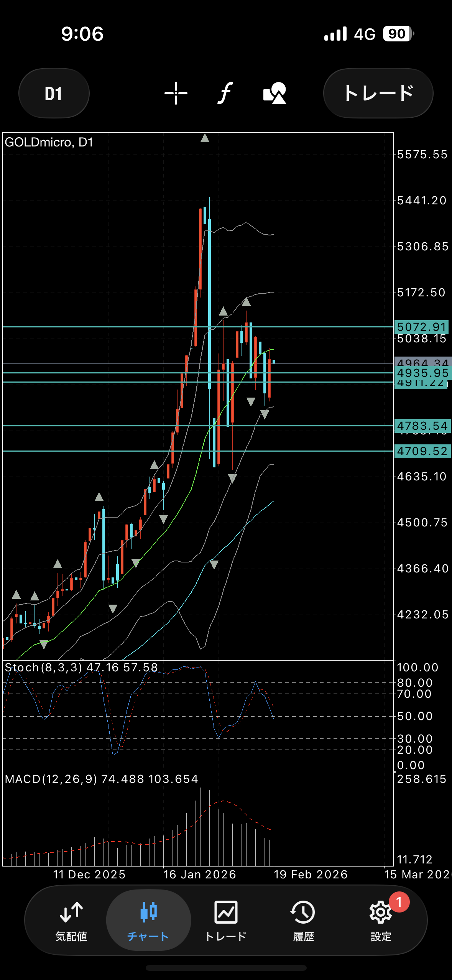Open the 設定 settings tab
Viewport: 452px width, 980px height.
(x=381, y=921)
